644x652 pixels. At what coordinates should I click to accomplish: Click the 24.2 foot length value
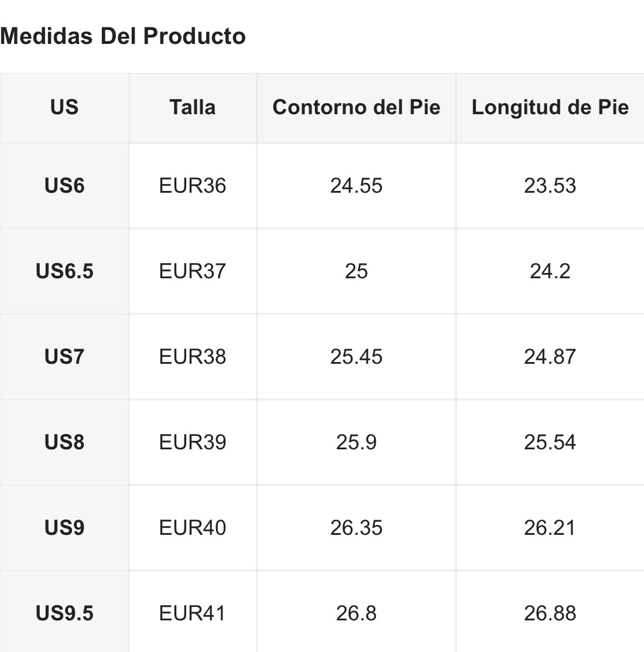[550, 271]
